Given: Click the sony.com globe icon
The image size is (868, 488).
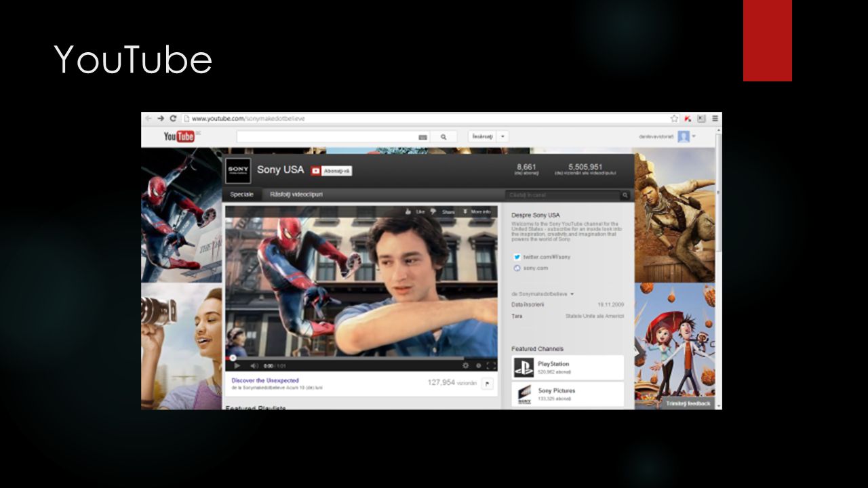Looking at the screenshot, I should pyautogui.click(x=517, y=268).
